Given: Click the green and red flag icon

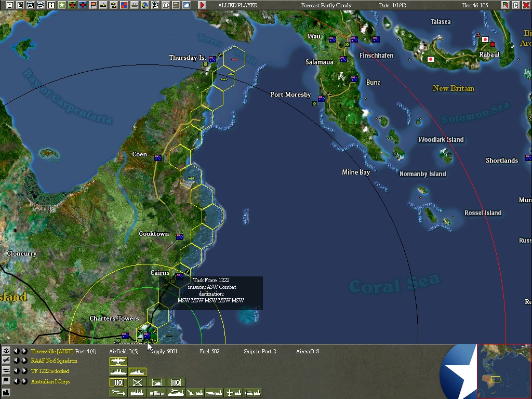Looking at the screenshot, I should coord(505,5).
